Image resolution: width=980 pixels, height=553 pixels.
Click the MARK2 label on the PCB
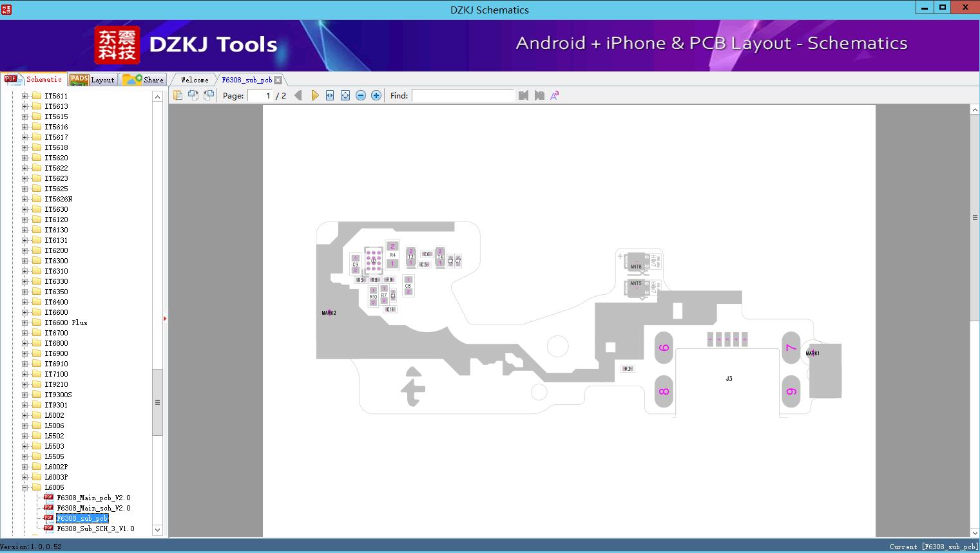click(329, 313)
